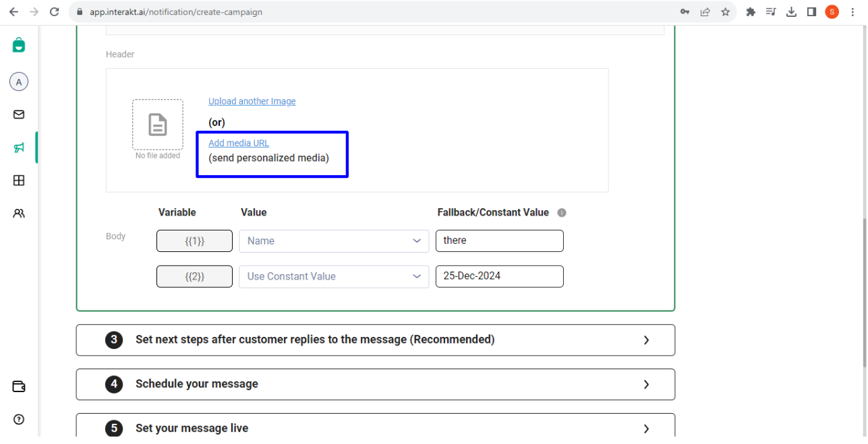The image size is (868, 444).
Task: Click the account avatar 'A' icon
Action: [19, 82]
